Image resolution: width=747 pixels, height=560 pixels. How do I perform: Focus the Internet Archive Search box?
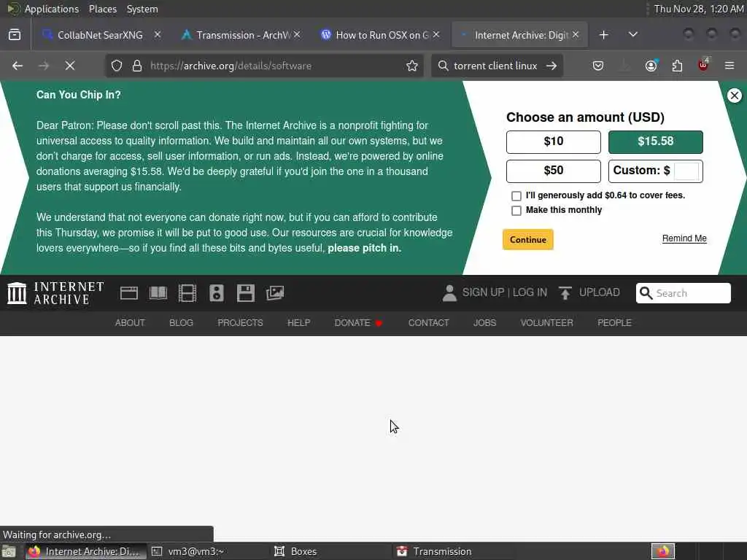(683, 293)
